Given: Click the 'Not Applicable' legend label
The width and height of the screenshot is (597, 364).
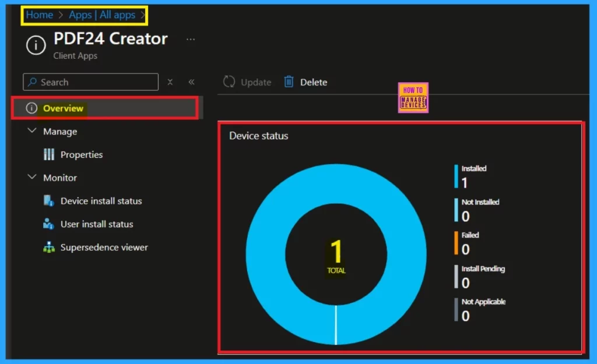Looking at the screenshot, I should (483, 302).
